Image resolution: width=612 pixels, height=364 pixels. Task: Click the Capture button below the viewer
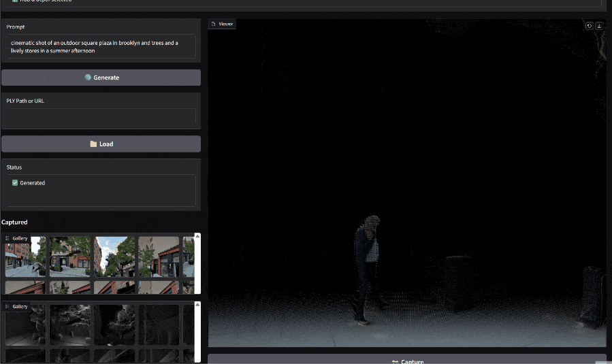(x=407, y=359)
